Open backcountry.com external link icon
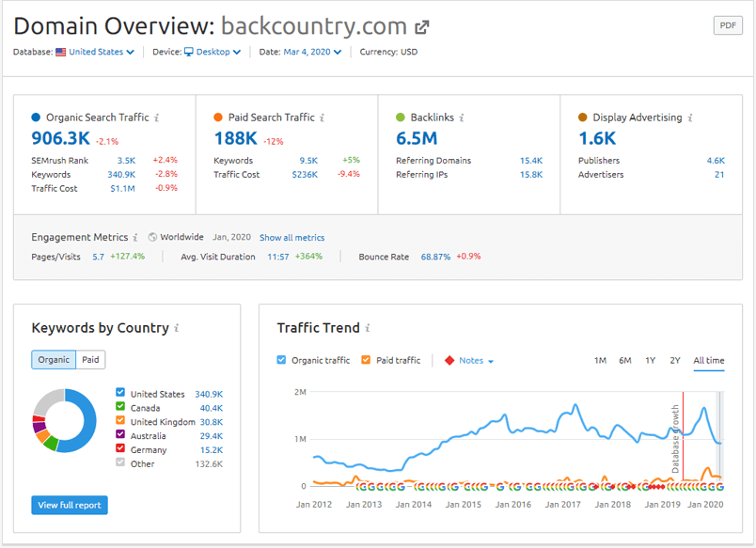 422,27
